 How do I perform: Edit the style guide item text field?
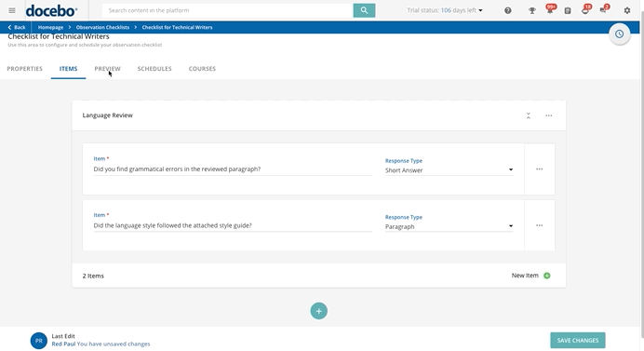tap(233, 225)
